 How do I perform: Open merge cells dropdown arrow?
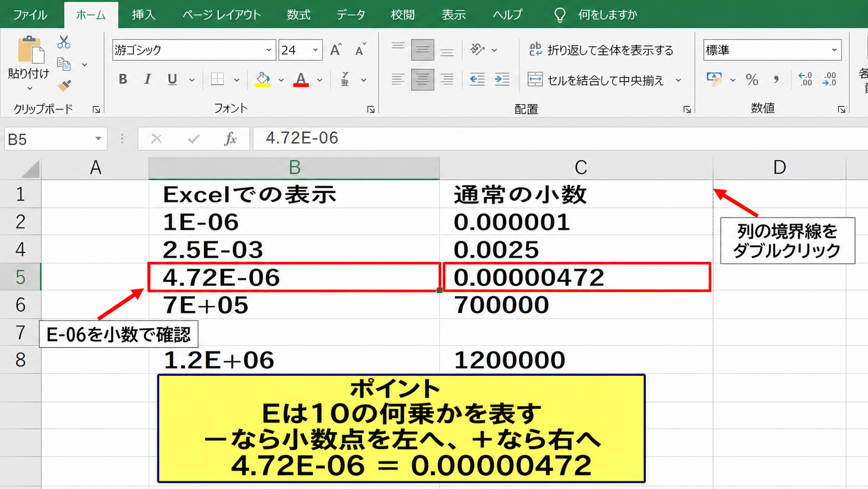pos(678,80)
